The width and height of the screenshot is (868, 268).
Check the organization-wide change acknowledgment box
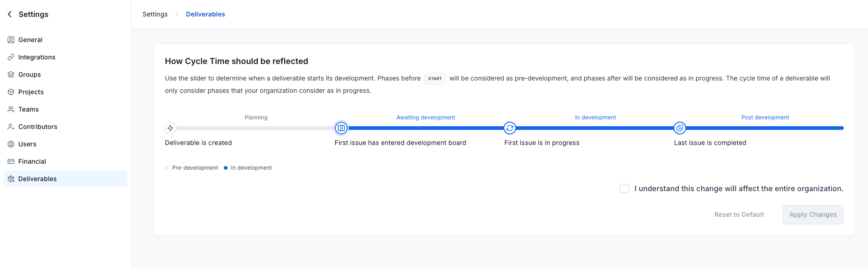point(625,188)
